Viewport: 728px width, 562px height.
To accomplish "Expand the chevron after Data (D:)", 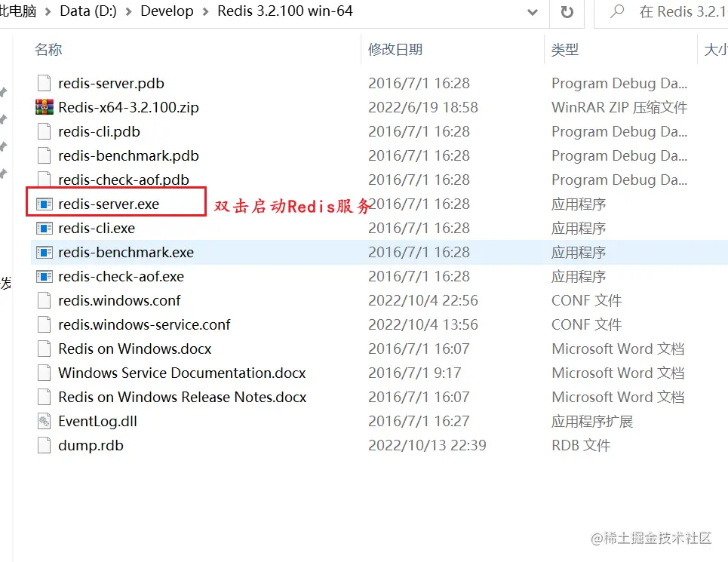I will pos(129,11).
